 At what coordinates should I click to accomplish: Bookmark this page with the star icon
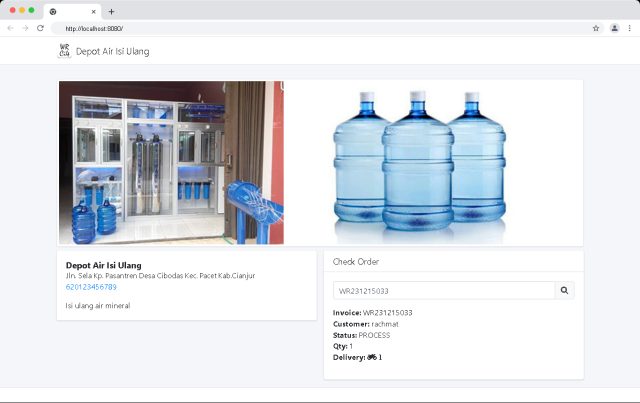pos(596,28)
